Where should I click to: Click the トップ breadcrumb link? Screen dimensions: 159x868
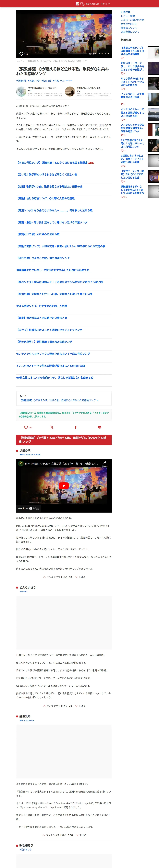pos(19,61)
